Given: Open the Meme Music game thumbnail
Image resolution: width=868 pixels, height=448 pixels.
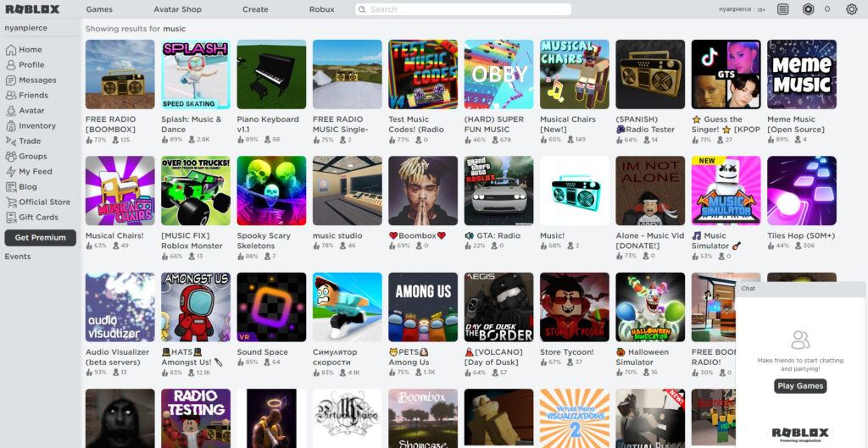Looking at the screenshot, I should (x=802, y=75).
